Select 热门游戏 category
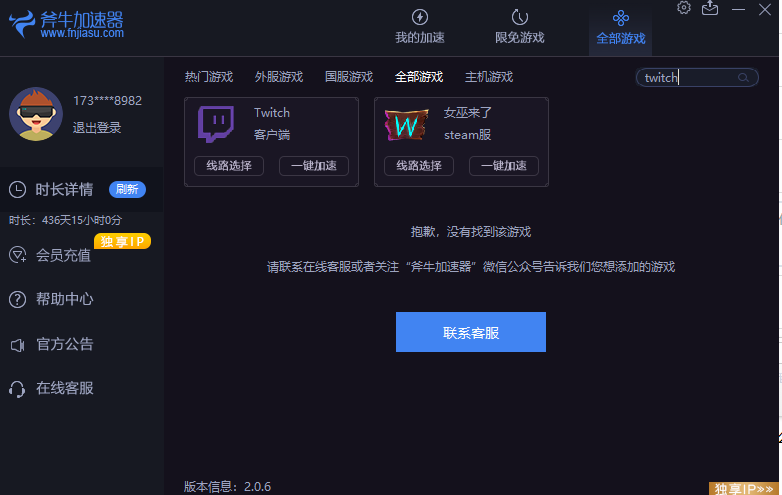The width and height of the screenshot is (782, 495). click(x=209, y=77)
